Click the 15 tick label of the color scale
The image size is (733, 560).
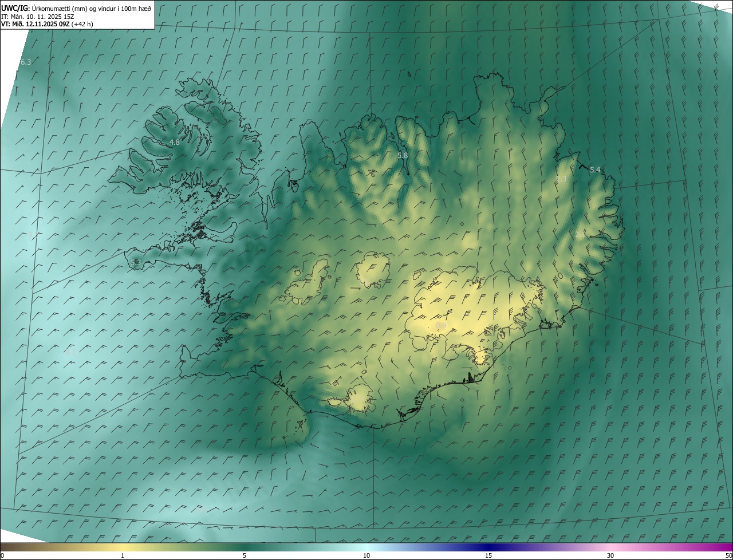tap(488, 555)
